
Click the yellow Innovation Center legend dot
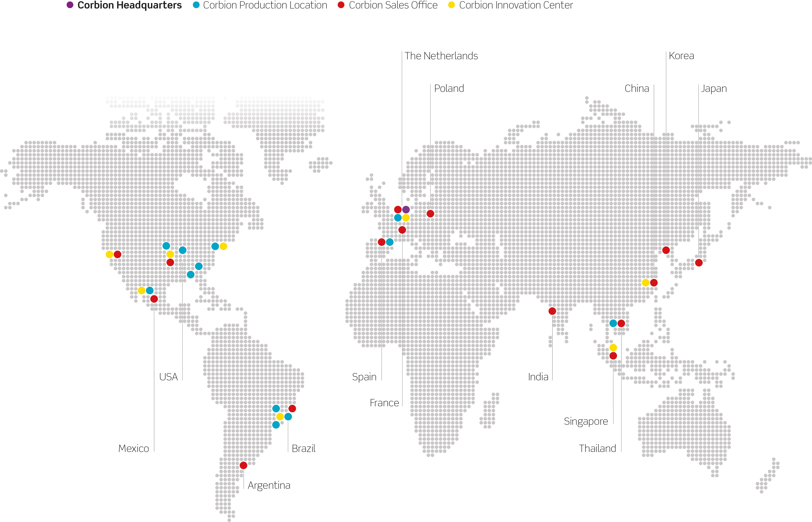451,5
